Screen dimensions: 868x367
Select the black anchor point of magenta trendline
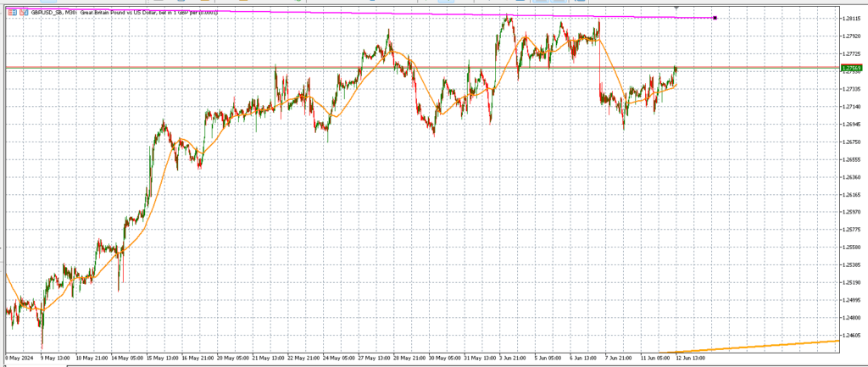tap(715, 19)
